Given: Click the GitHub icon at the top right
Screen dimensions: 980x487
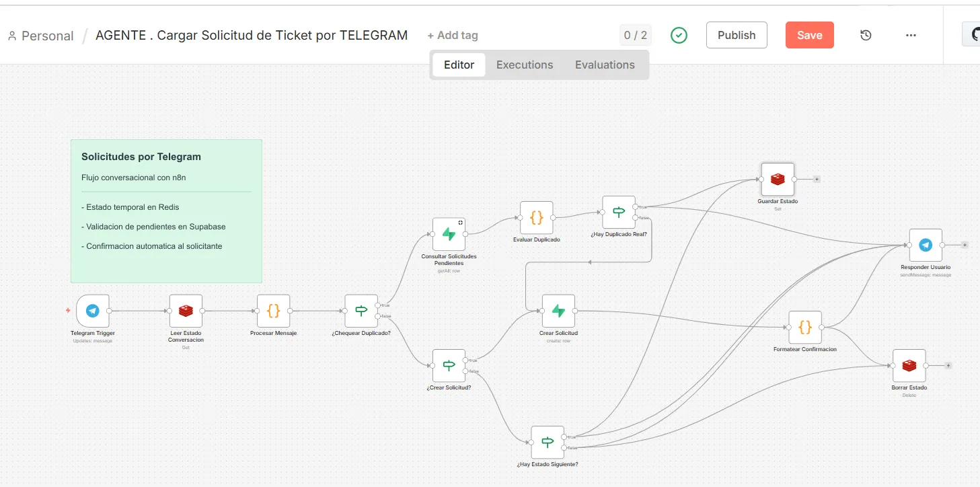Looking at the screenshot, I should 973,34.
